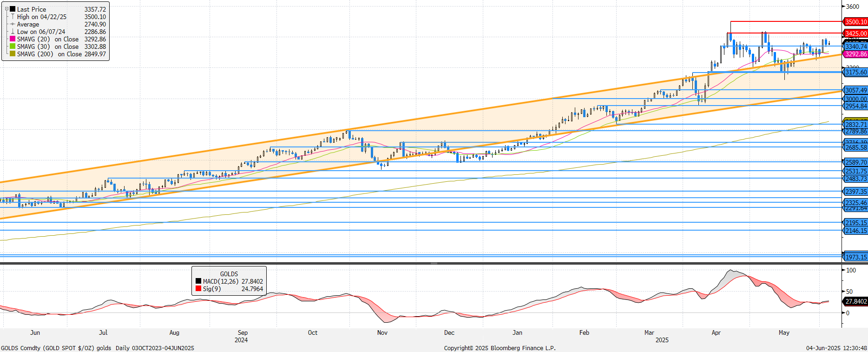Click the 3425.00 red price tag
Viewport: 868px width, 352px height.
[855, 33]
